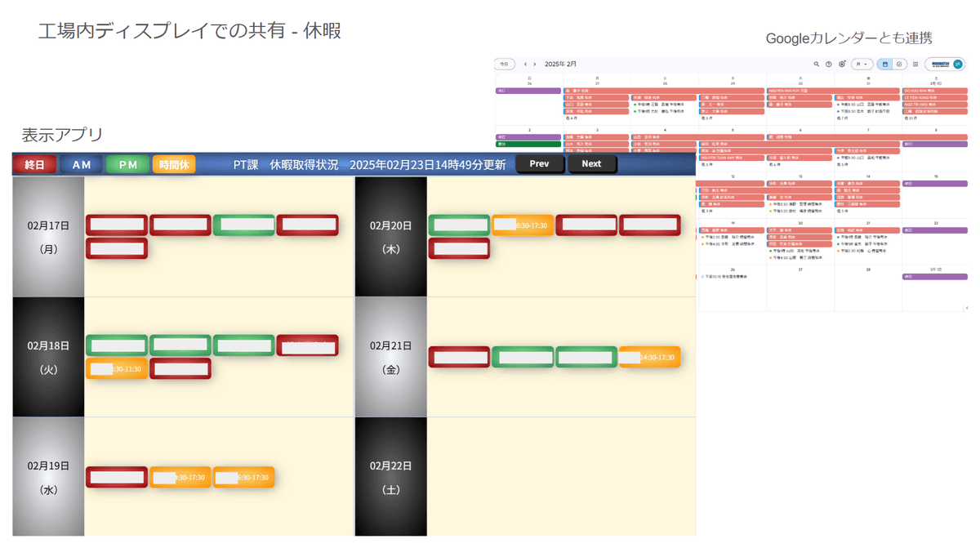Open the calendar settings gear

click(x=842, y=64)
